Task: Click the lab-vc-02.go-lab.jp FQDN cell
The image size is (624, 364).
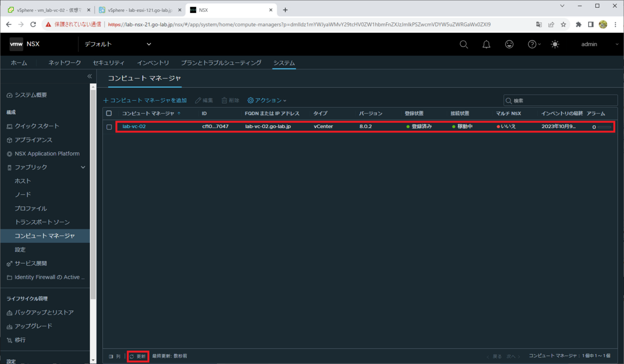Action: point(268,126)
